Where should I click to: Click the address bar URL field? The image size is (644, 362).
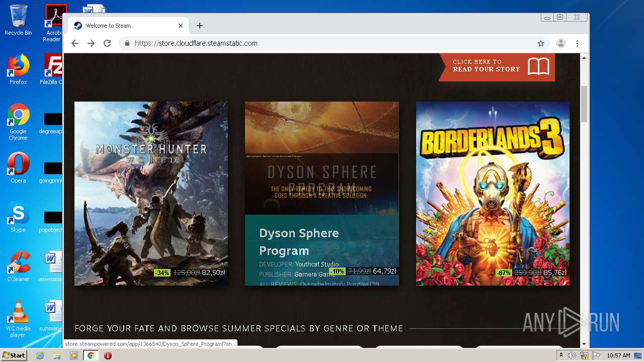(332, 43)
